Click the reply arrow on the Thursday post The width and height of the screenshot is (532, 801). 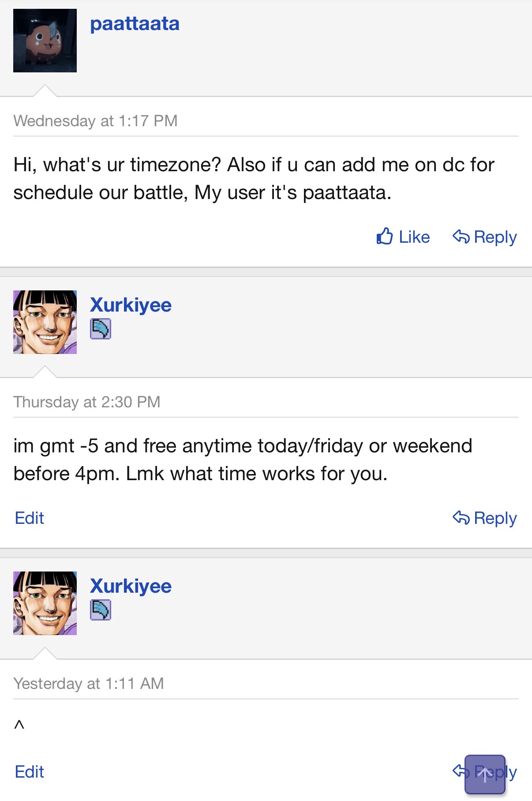pyautogui.click(x=461, y=518)
